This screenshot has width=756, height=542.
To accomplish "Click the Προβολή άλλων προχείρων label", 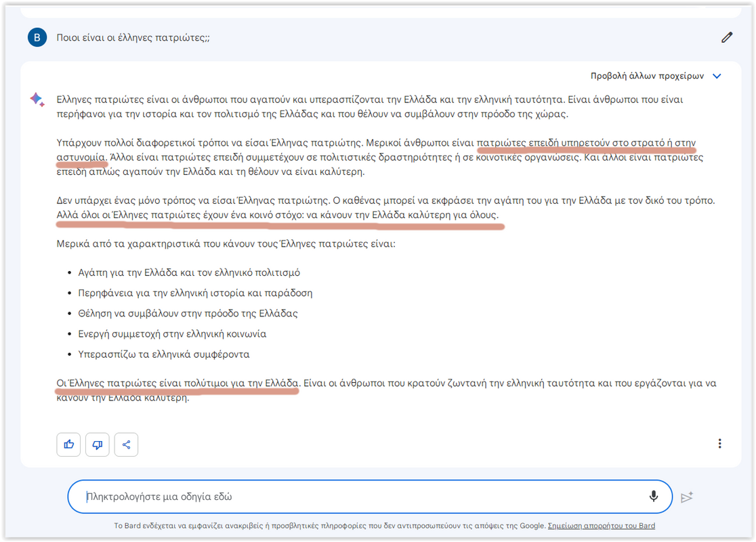I will [647, 76].
